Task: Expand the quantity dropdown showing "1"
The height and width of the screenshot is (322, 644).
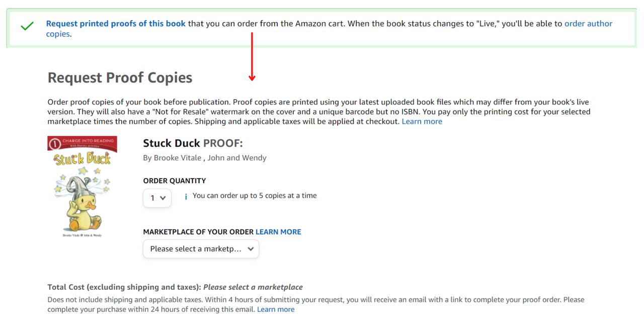Action: tap(156, 198)
